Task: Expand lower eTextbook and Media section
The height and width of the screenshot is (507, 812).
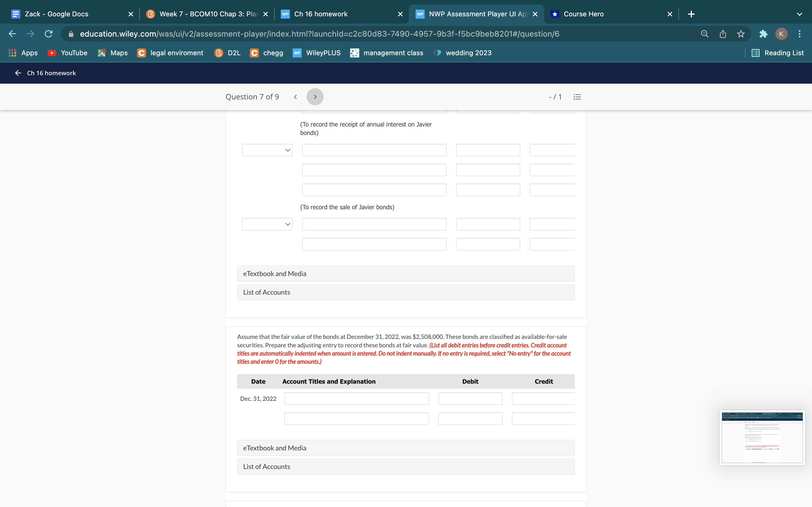Action: tap(406, 448)
